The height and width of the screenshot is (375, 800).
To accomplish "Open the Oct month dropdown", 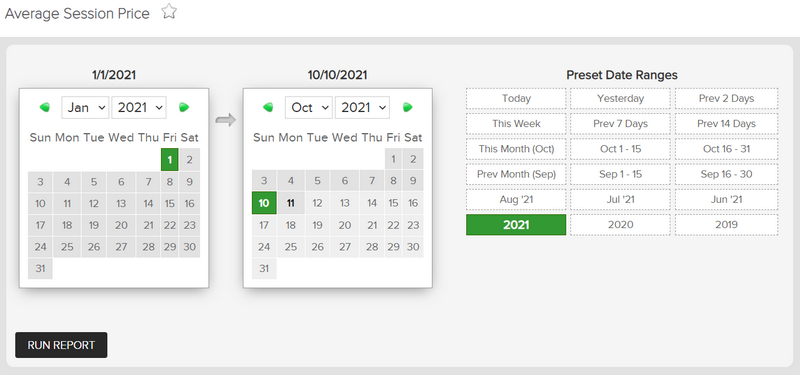I will point(309,107).
